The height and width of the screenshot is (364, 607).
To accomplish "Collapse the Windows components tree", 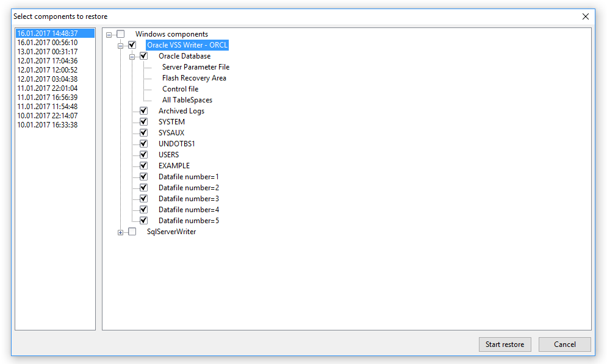I will (x=109, y=34).
